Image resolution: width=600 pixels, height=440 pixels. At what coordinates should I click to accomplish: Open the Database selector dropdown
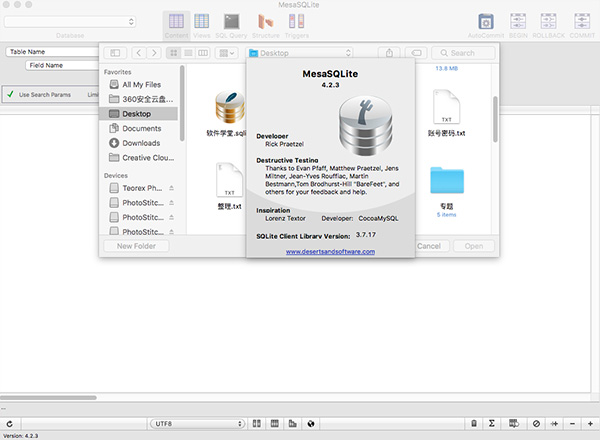70,21
